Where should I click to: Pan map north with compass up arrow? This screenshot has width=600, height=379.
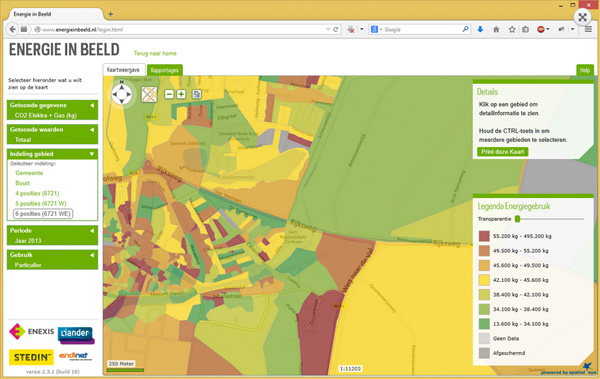pyautogui.click(x=122, y=86)
